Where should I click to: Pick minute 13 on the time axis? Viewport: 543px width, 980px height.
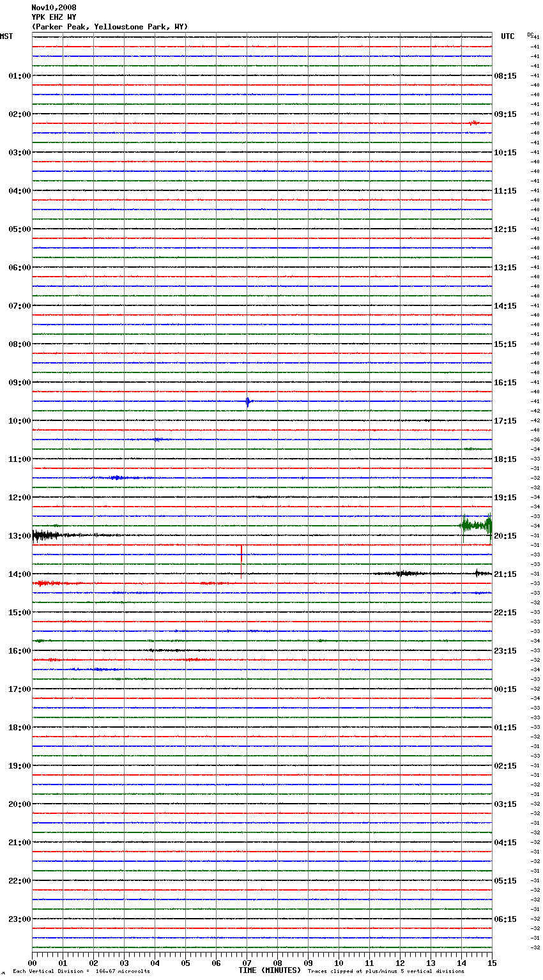431,963
